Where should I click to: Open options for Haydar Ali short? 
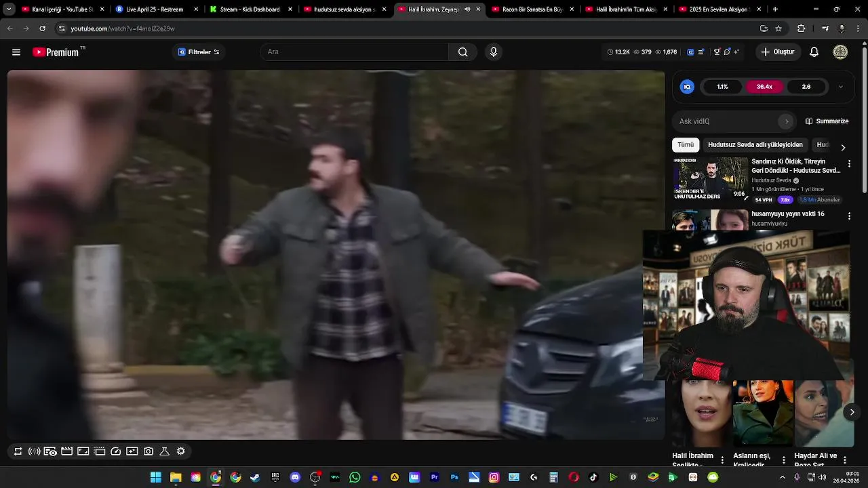846,460
